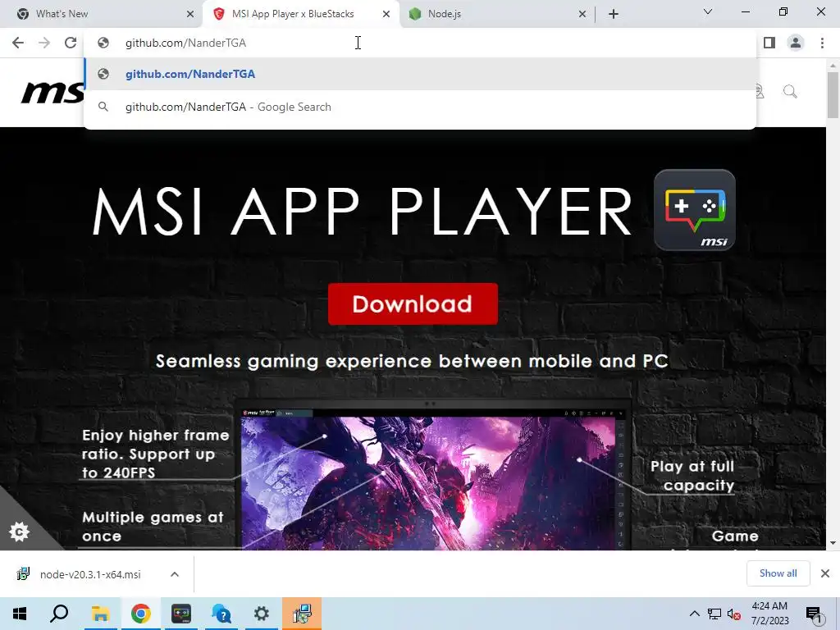Open the notification center icon

(x=814, y=614)
